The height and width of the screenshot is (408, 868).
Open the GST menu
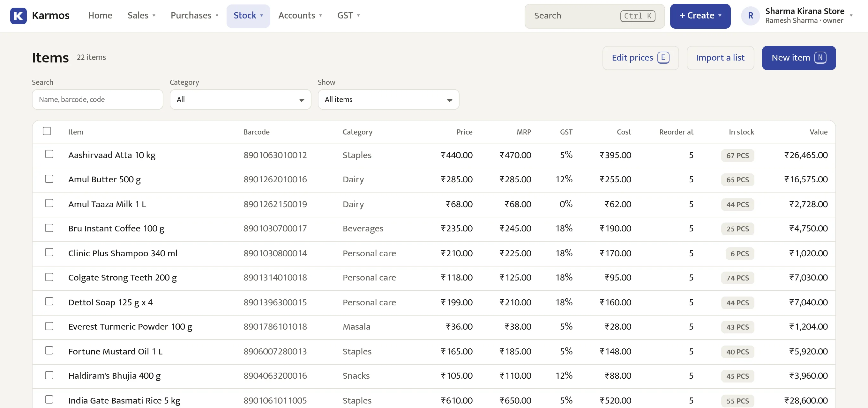pyautogui.click(x=348, y=16)
